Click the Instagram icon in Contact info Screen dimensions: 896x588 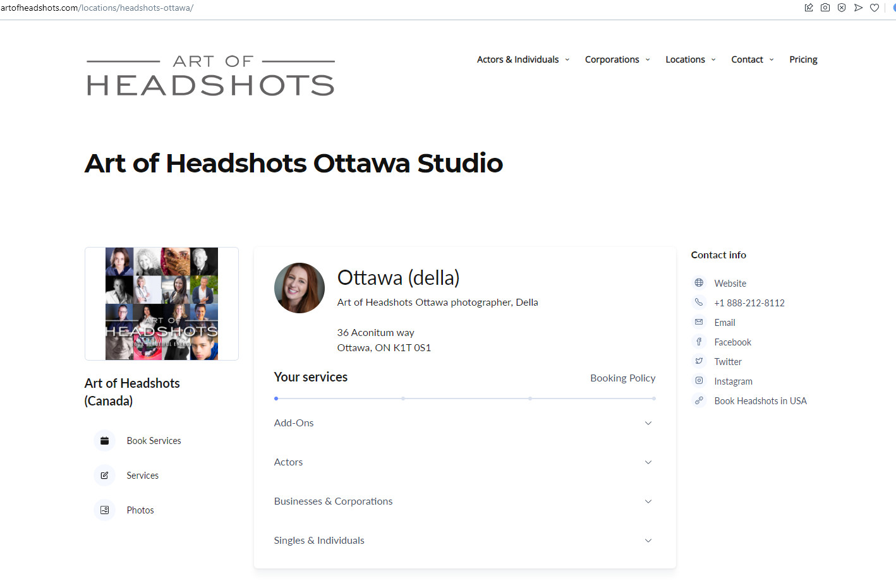pos(699,381)
